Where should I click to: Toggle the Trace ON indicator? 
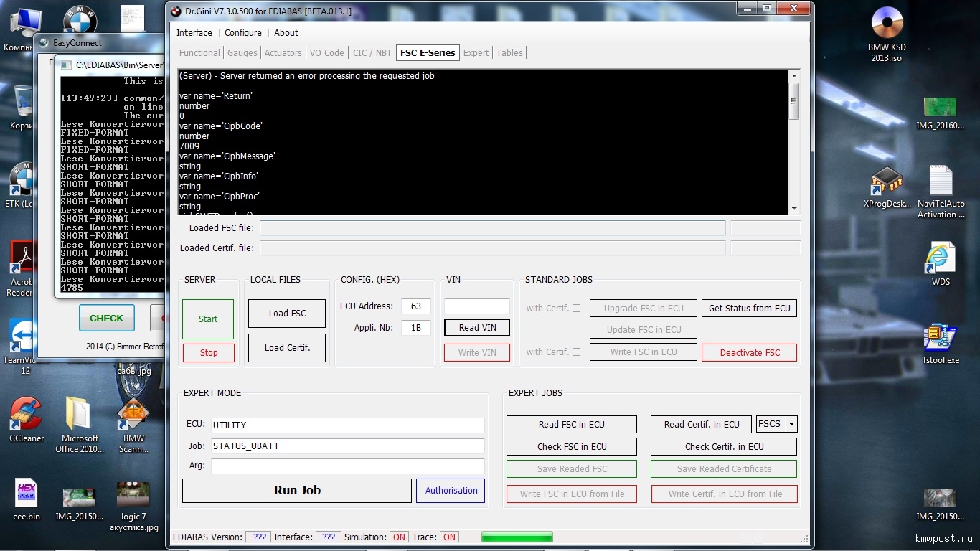click(x=449, y=537)
